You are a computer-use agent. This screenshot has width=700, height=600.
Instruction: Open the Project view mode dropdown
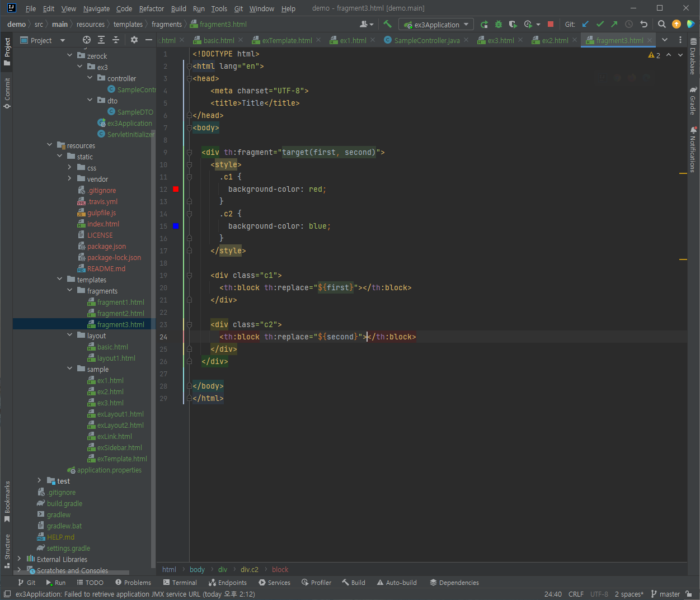point(62,40)
